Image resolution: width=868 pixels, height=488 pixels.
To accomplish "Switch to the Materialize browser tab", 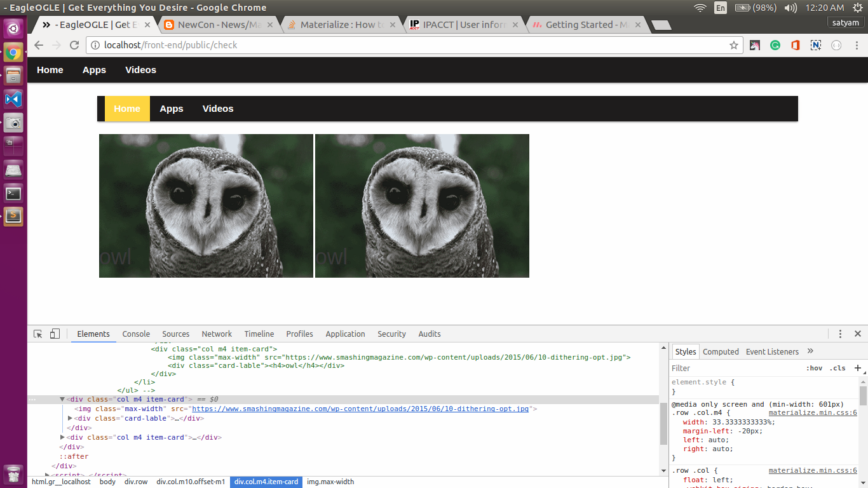I will [x=341, y=25].
